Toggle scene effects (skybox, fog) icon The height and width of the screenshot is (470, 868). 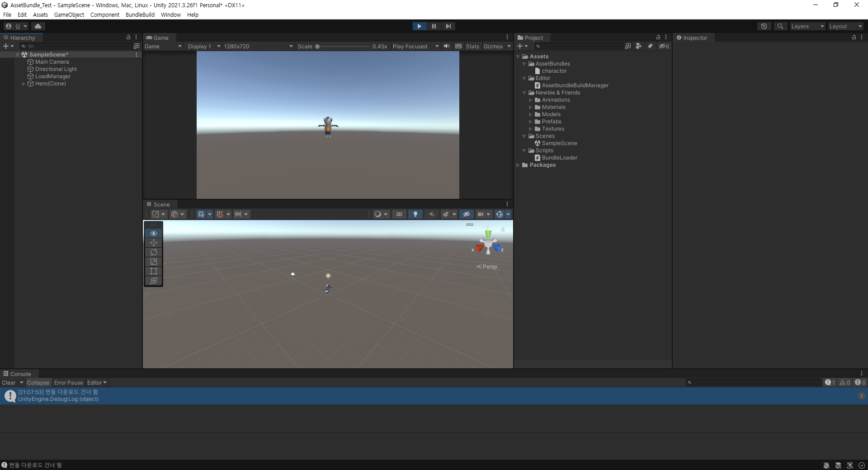(x=446, y=214)
